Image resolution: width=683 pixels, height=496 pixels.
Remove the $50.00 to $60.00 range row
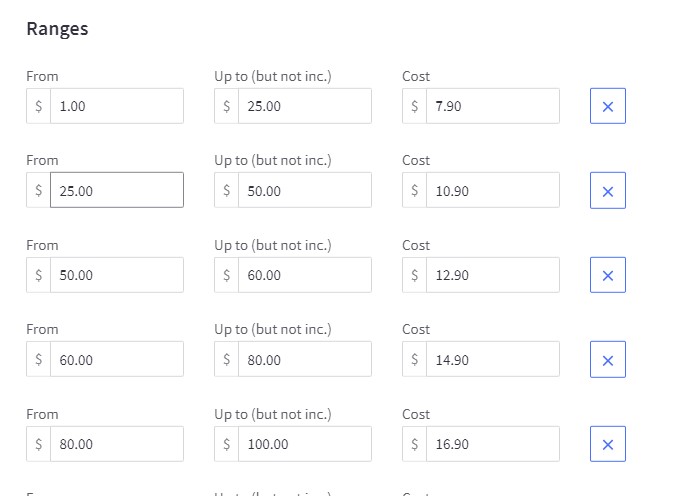coord(607,275)
